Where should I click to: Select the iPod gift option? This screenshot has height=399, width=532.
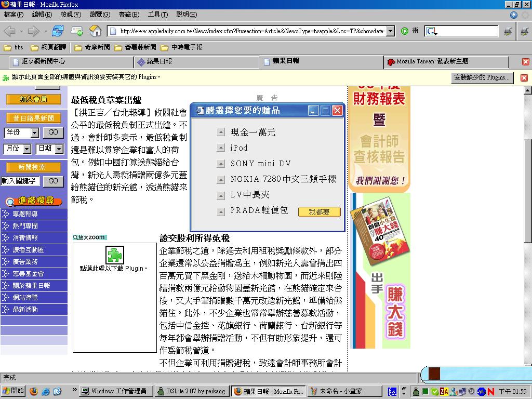point(221,148)
